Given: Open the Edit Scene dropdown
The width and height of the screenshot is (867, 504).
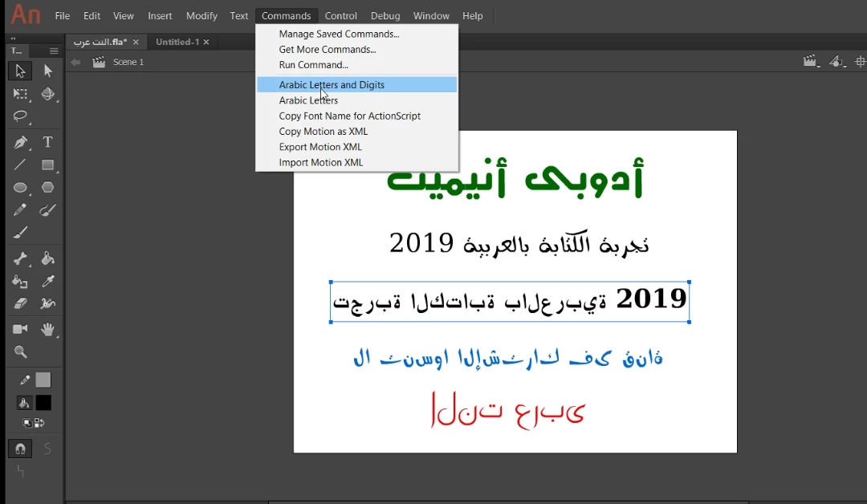Looking at the screenshot, I should [811, 61].
